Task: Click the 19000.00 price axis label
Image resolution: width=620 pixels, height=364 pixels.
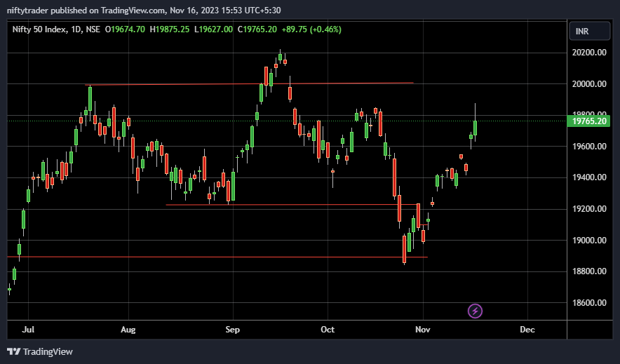Action: click(589, 241)
